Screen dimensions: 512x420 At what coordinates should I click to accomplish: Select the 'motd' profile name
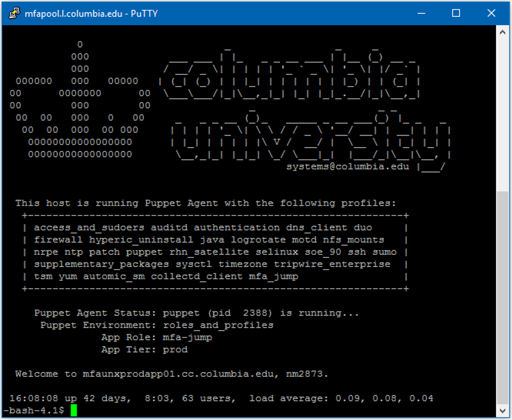click(x=304, y=240)
